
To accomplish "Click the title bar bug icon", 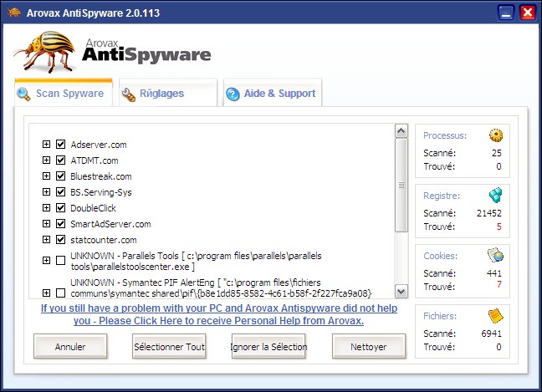I will 14,13.
